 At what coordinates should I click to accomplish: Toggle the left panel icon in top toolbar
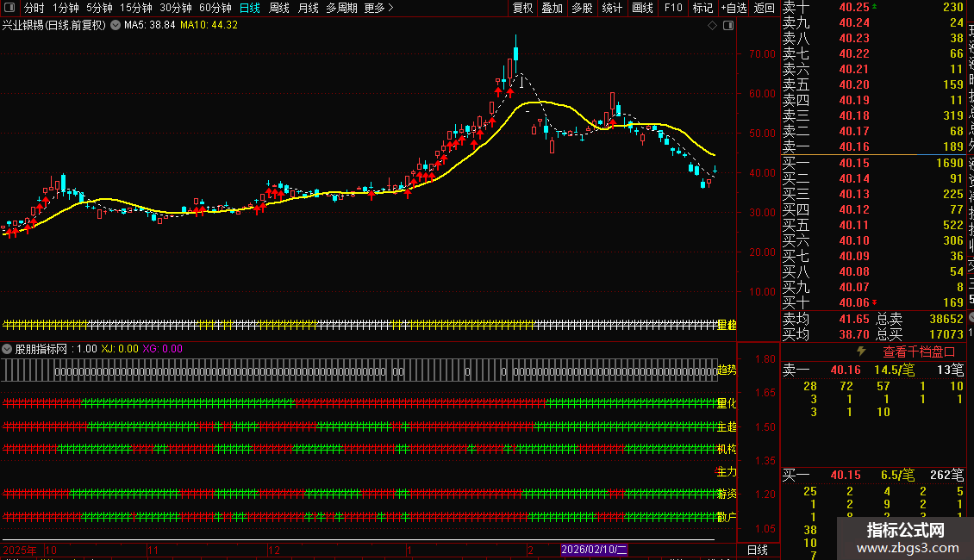[9, 8]
